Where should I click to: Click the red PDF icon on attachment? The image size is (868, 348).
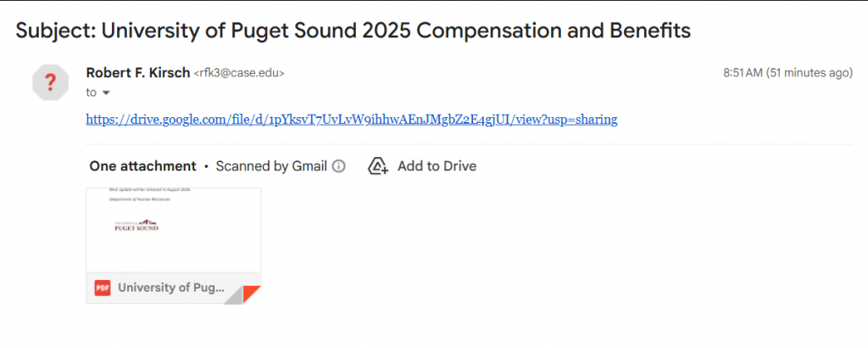pos(103,288)
